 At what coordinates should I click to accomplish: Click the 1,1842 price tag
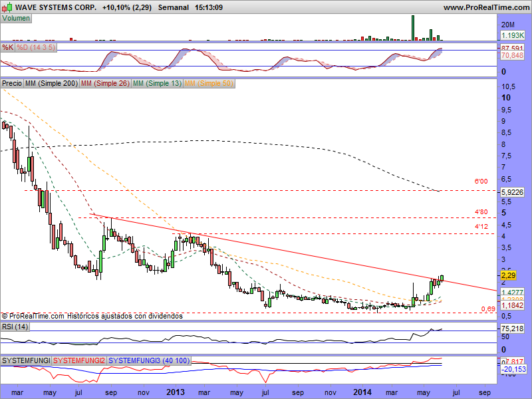(x=512, y=305)
